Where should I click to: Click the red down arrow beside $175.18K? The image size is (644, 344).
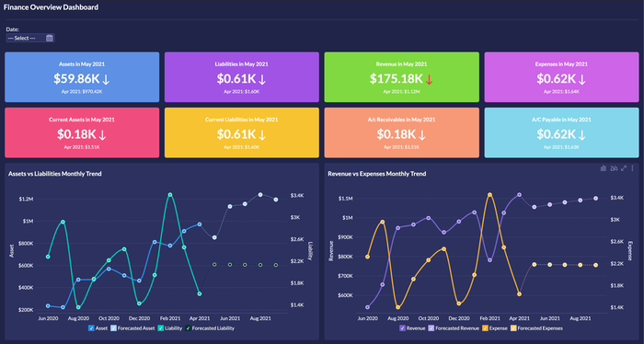coord(430,79)
